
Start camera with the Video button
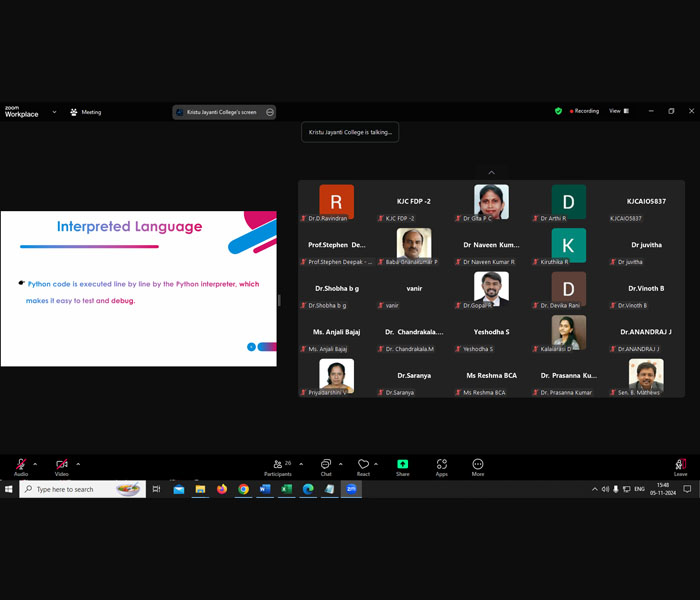click(x=62, y=466)
